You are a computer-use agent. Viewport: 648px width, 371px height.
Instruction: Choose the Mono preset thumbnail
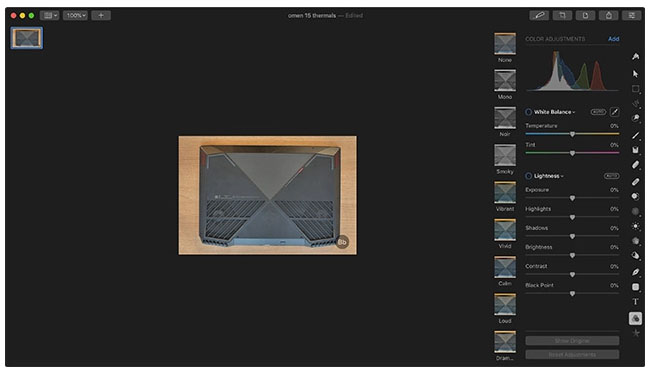tap(505, 84)
